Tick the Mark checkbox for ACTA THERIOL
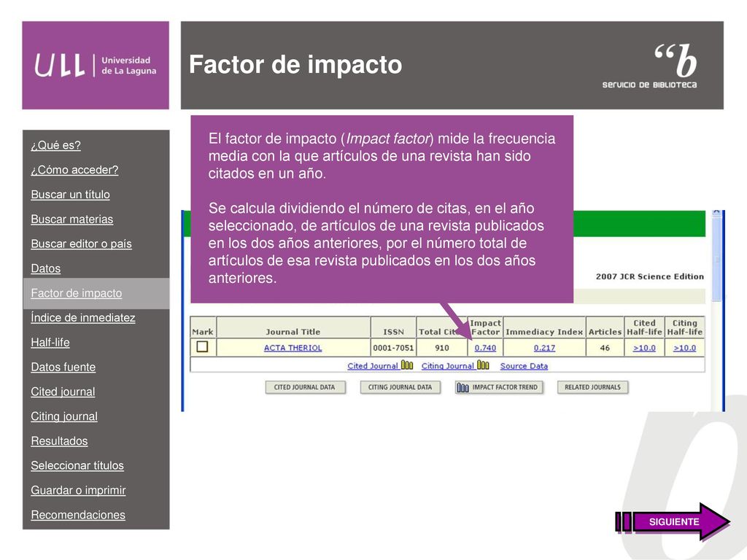The width and height of the screenshot is (747, 560). point(203,346)
